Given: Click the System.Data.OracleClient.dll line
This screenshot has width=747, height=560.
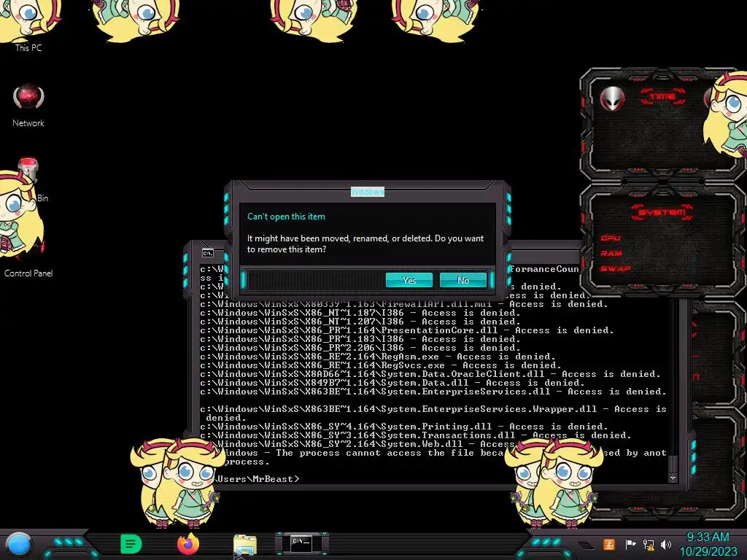Looking at the screenshot, I should click(430, 374).
